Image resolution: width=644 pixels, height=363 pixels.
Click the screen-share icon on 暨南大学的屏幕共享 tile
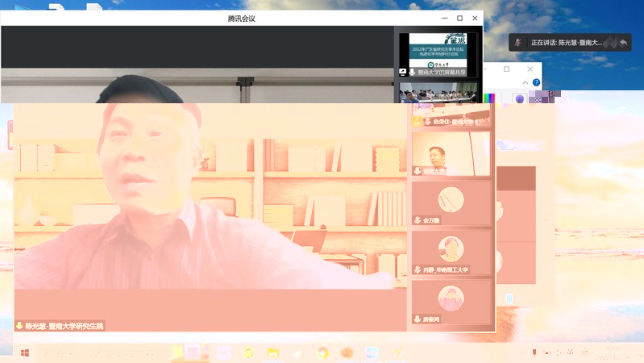pos(403,72)
